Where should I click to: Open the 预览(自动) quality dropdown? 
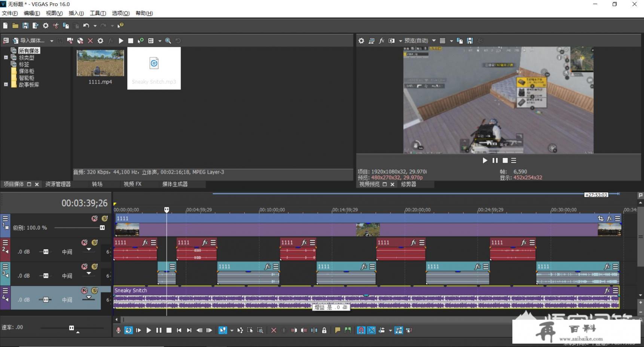[420, 40]
